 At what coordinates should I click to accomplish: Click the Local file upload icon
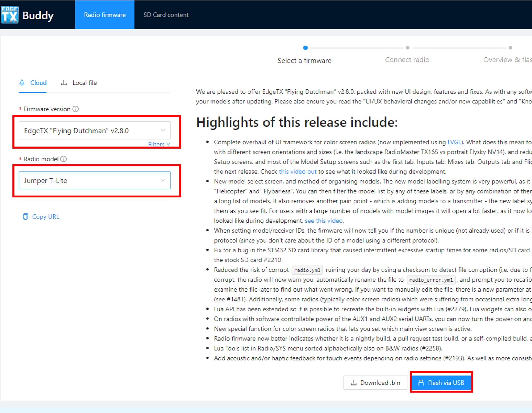coord(64,83)
